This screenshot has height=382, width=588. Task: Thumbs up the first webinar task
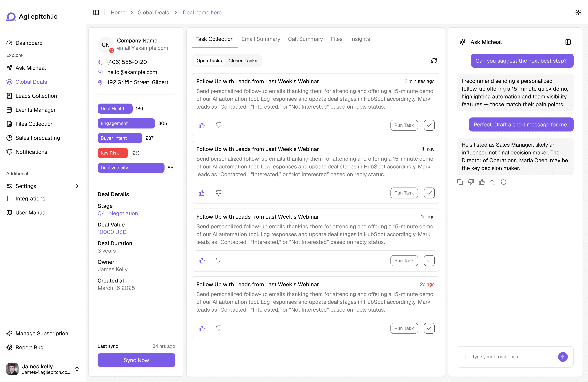(x=202, y=125)
